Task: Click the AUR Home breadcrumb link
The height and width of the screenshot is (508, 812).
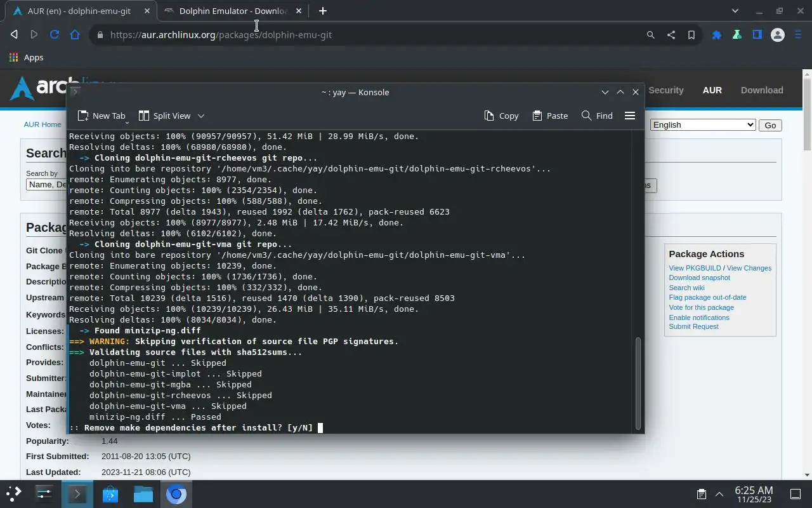Action: (x=43, y=124)
